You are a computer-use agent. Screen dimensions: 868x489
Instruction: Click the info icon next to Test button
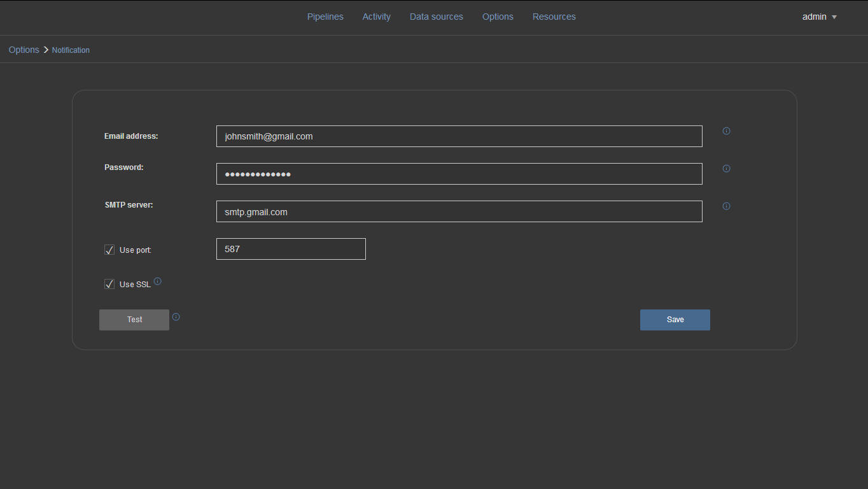pos(176,316)
